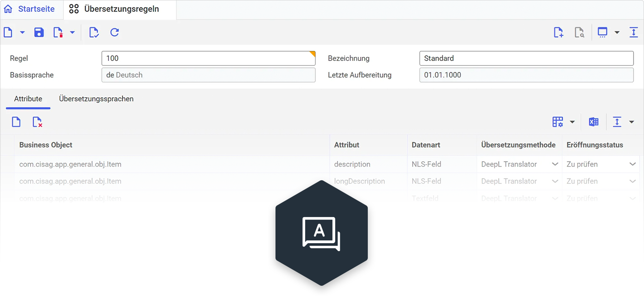
Task: Select the row selector of the description row
Action: pos(7,164)
